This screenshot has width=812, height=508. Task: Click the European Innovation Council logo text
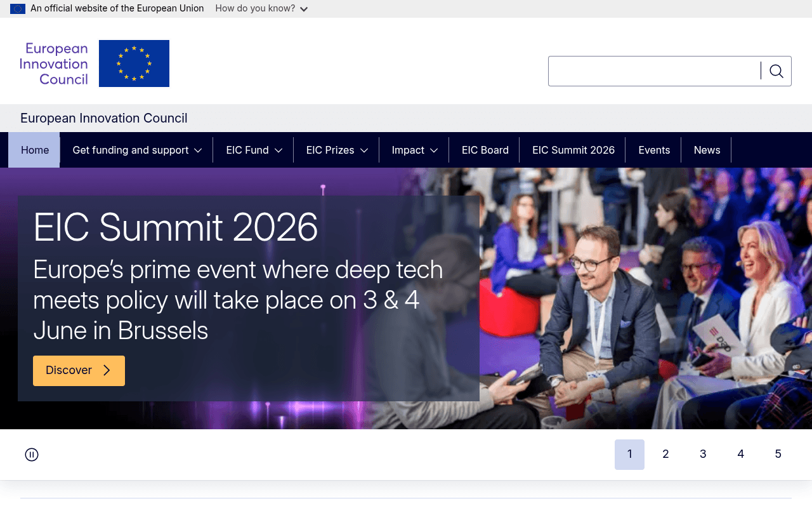coord(54,63)
